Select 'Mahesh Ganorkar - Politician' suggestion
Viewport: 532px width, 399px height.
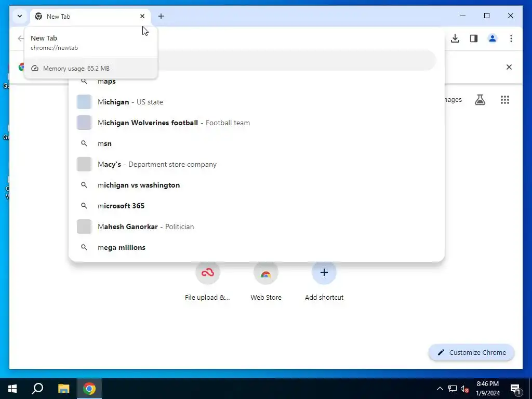click(257, 227)
